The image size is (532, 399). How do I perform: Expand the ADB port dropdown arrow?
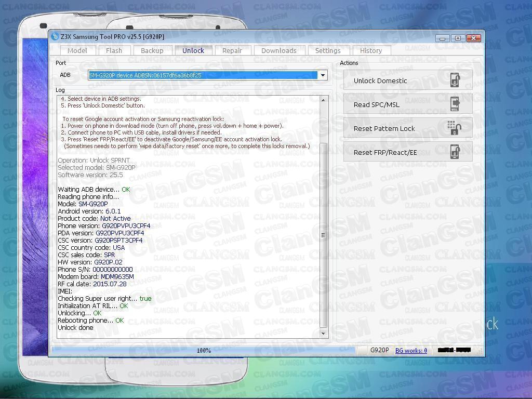(323, 75)
